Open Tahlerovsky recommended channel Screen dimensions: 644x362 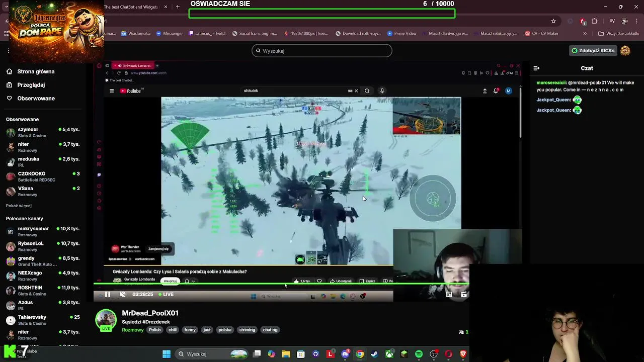coord(43,320)
